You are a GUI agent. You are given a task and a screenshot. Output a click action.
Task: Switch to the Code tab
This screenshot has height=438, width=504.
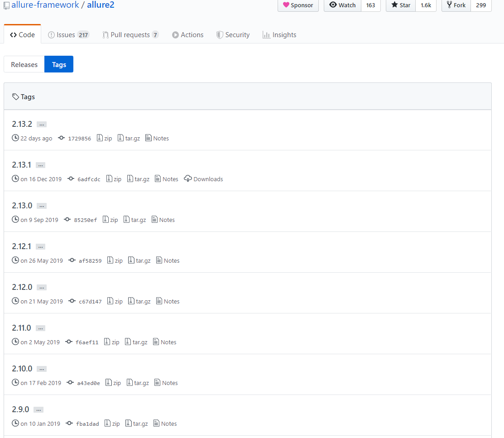point(23,35)
